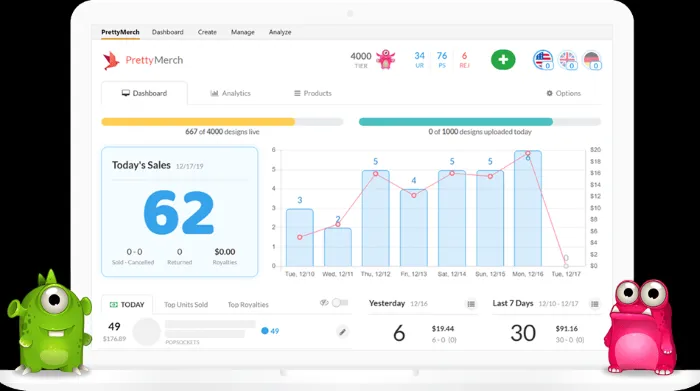Click the green plus add button
Viewport: 700px width, 391px height.
tap(503, 59)
